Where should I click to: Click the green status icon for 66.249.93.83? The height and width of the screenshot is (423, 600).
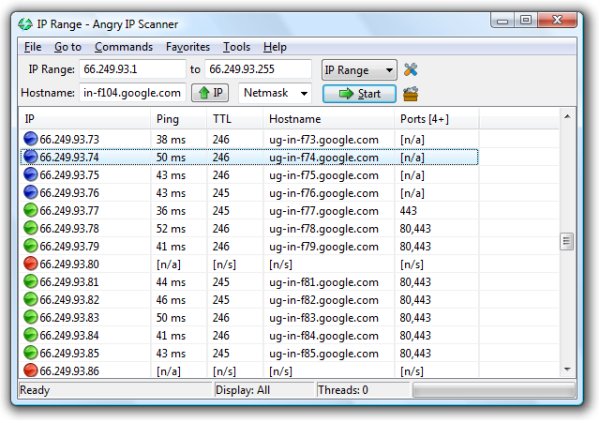point(30,318)
